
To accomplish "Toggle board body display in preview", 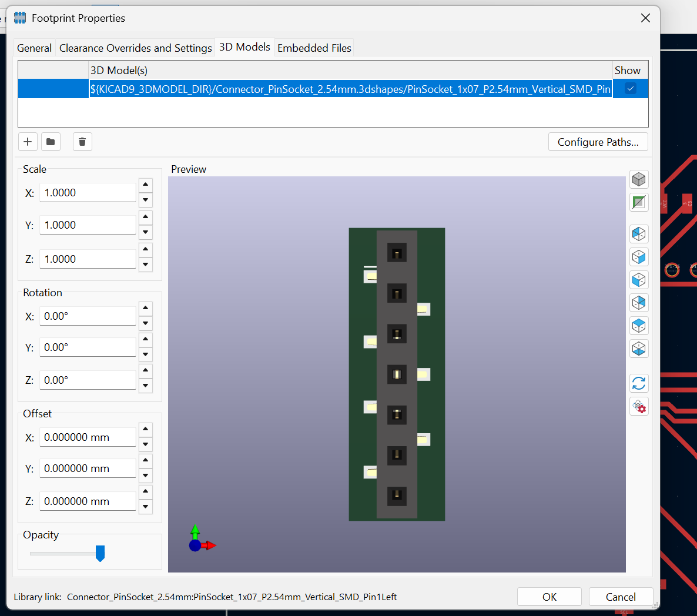I will coord(639,202).
